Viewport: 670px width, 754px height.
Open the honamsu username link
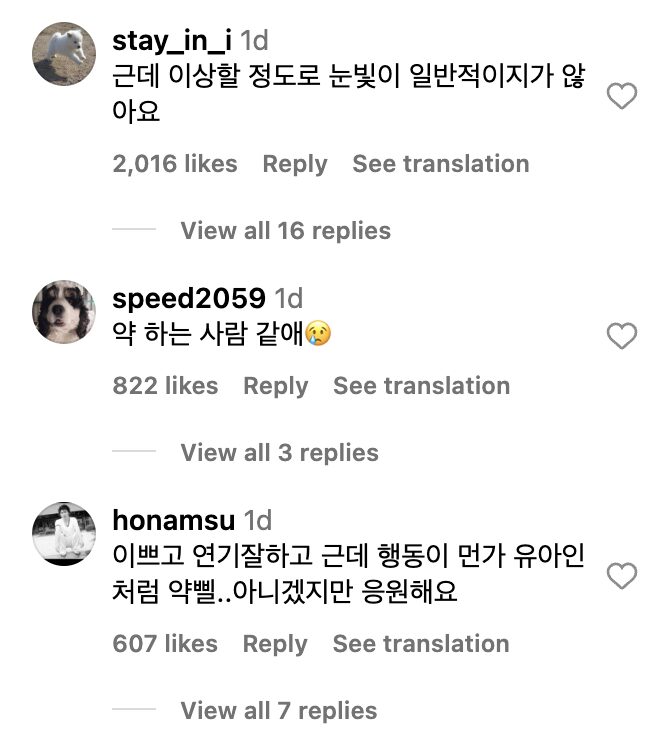tap(174, 520)
